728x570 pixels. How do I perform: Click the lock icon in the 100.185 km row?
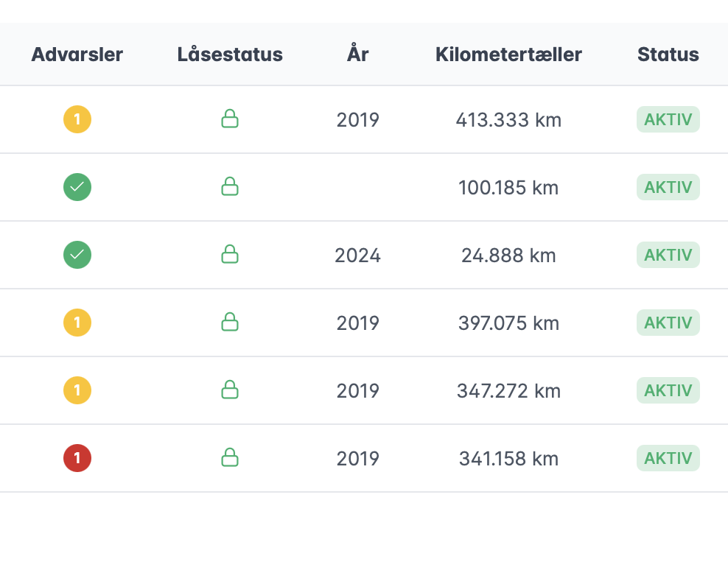pyautogui.click(x=230, y=187)
